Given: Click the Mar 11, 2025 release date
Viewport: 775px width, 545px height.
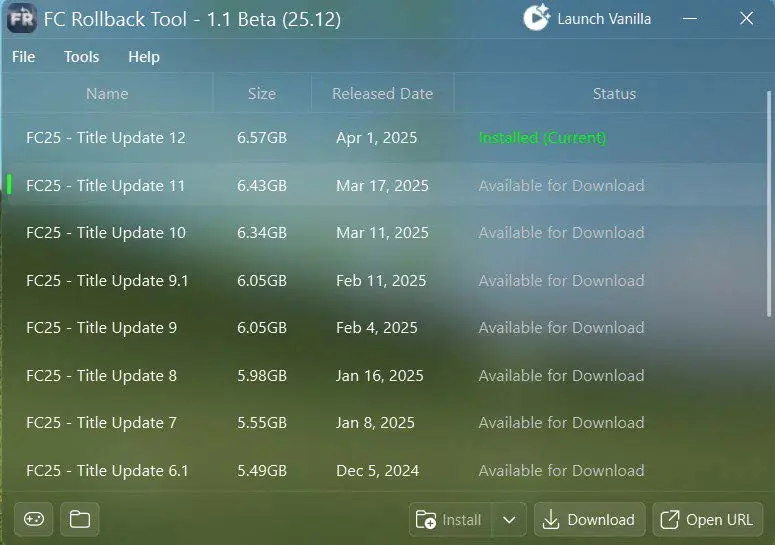Looking at the screenshot, I should click(382, 233).
